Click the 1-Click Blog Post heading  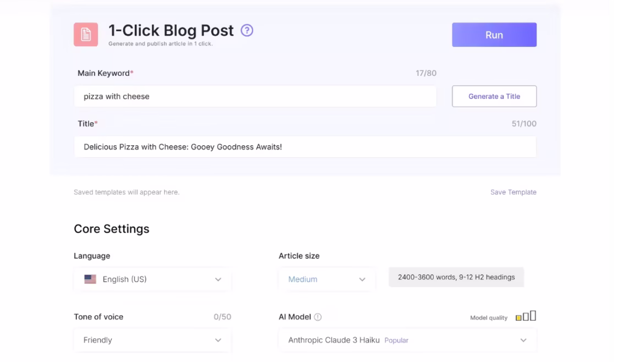pos(171,31)
